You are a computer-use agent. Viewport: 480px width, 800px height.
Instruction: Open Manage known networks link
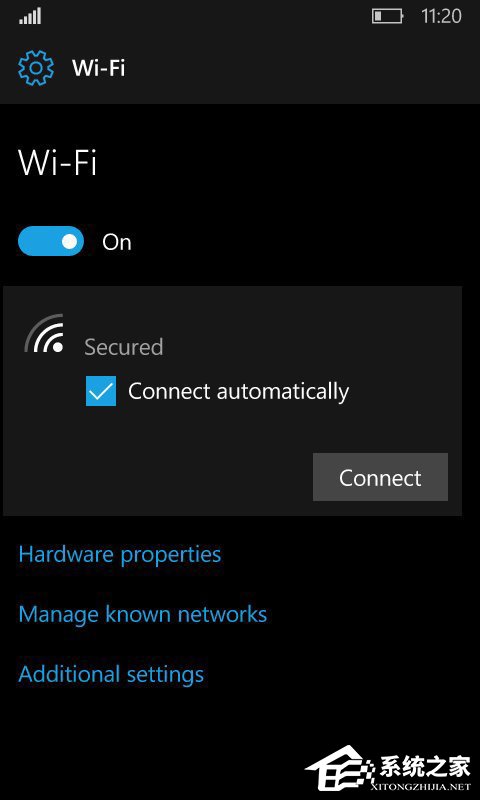tap(143, 614)
